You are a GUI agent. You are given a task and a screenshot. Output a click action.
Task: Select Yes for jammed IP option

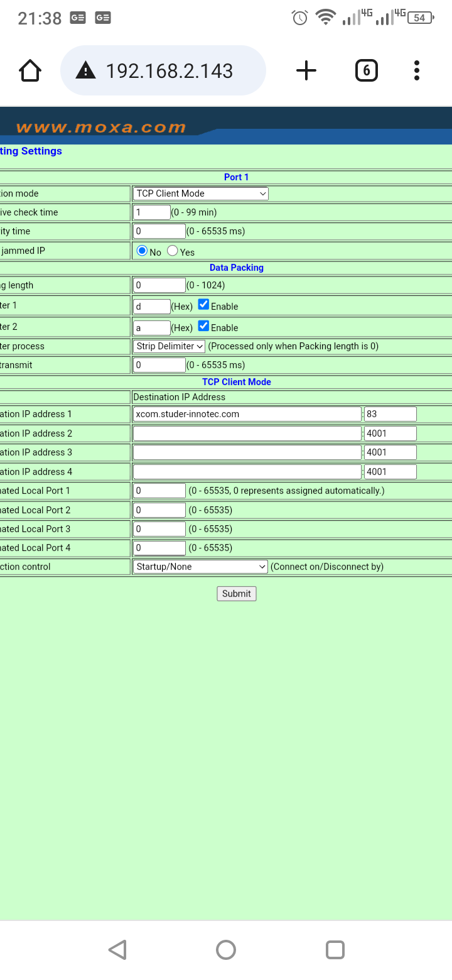click(173, 251)
